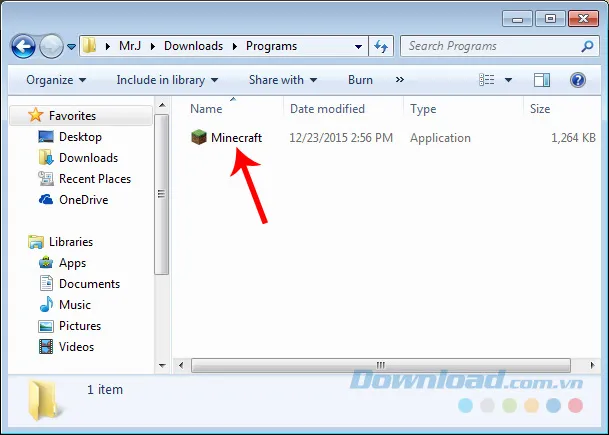This screenshot has height=435, width=609.
Task: Click inside the Search Programs field
Action: tap(490, 46)
